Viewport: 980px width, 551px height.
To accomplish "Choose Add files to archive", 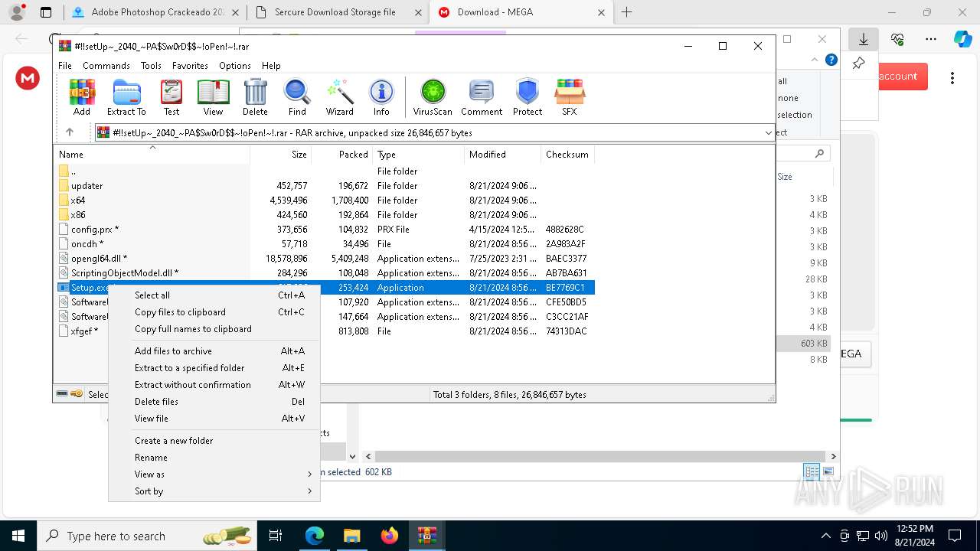I will point(214,351).
